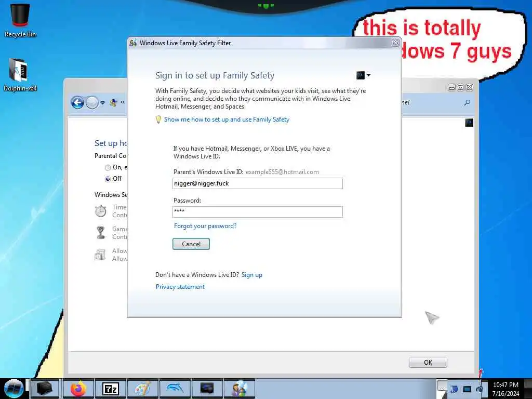Maximize the Parental Controls background window
532x399 pixels.
(x=460, y=87)
